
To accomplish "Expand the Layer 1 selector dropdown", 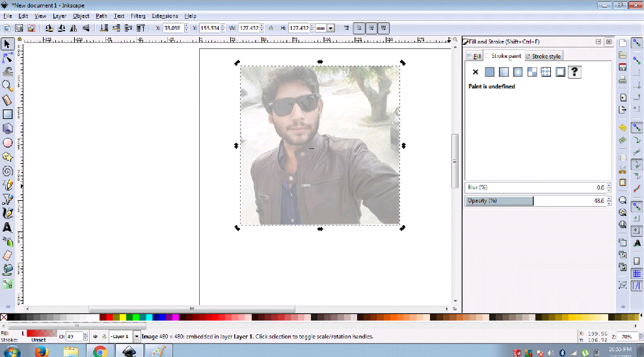I will (137, 336).
